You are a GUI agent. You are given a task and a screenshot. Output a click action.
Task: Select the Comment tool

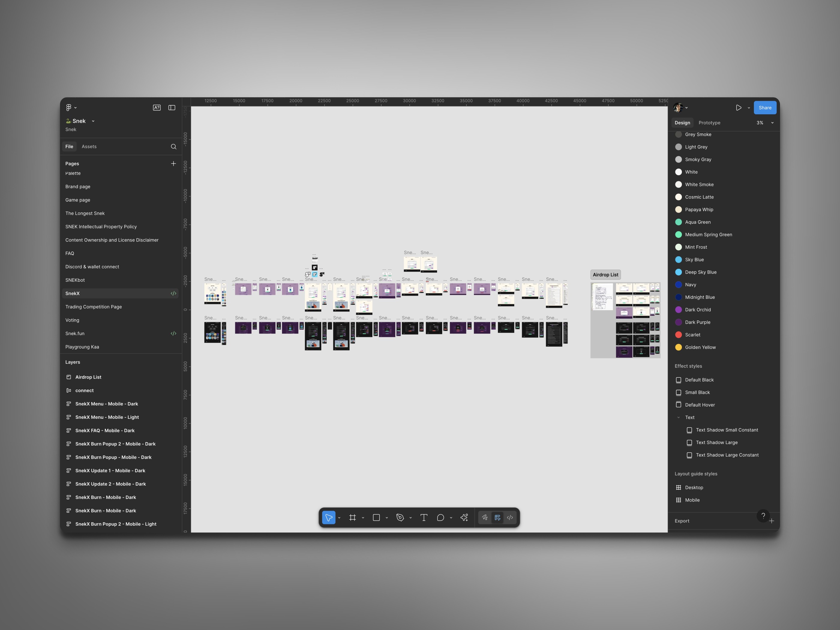click(x=440, y=517)
